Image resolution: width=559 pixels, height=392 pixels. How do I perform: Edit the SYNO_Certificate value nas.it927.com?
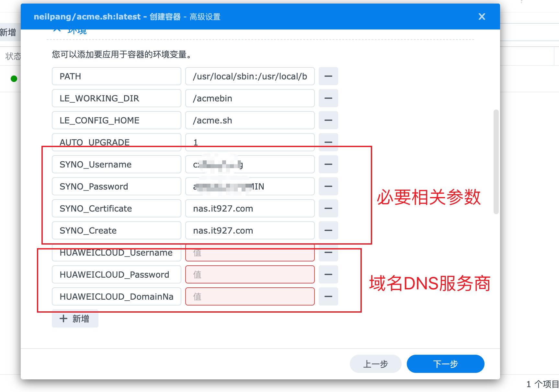pyautogui.click(x=250, y=208)
